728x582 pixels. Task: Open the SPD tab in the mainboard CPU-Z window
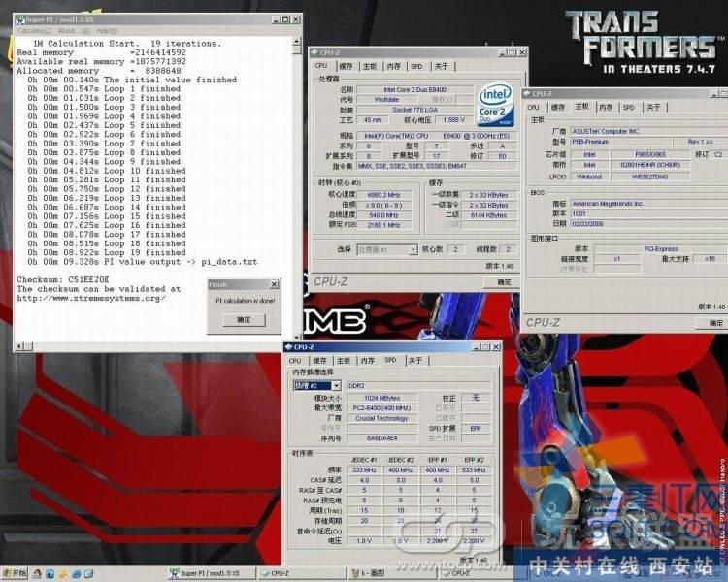(629, 108)
